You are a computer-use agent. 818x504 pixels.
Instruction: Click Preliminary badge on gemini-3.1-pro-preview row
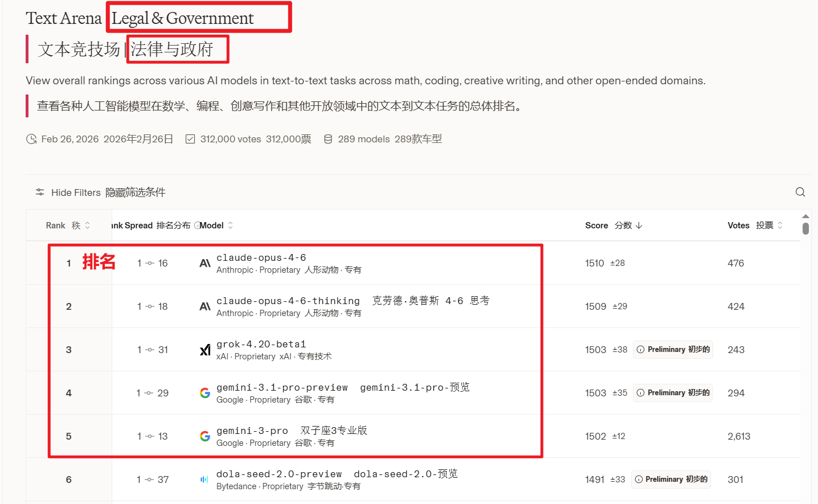673,393
